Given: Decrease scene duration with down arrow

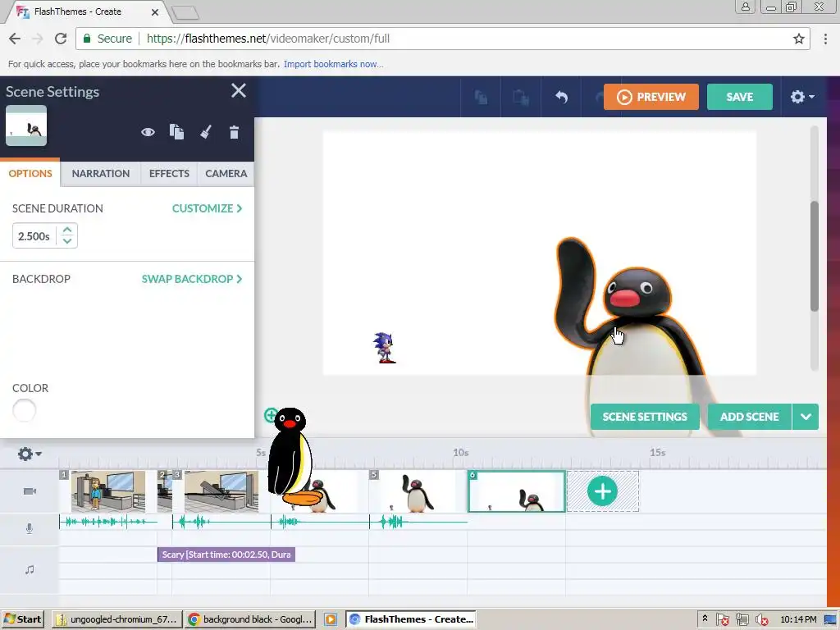Looking at the screenshot, I should [67, 241].
